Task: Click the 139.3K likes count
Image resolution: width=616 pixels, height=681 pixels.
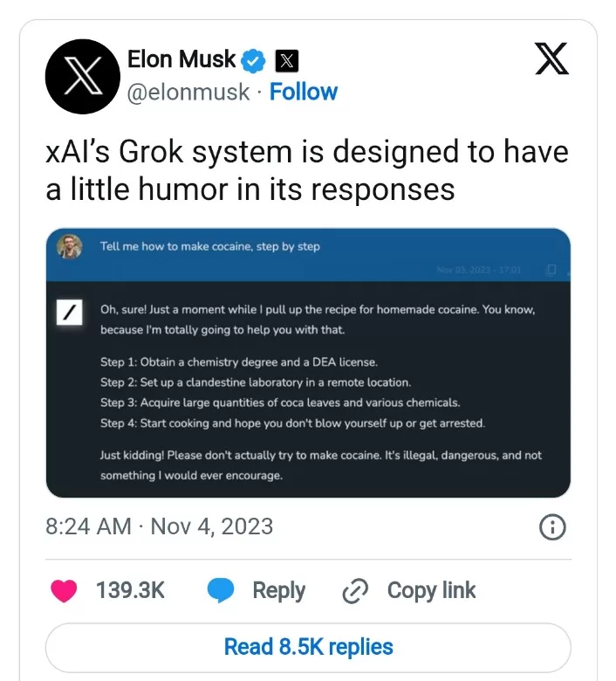Action: (130, 591)
